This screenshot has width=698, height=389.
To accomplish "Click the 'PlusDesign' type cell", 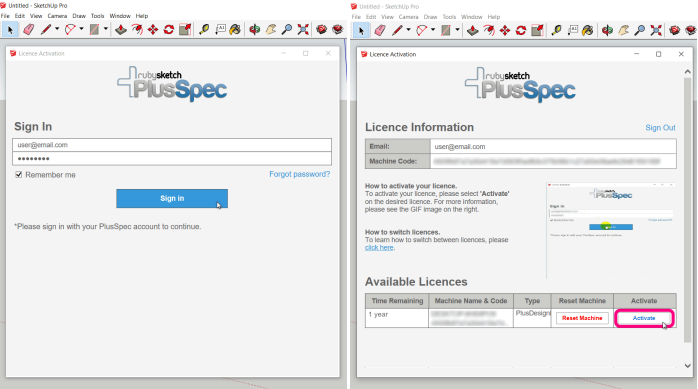I will (x=532, y=318).
